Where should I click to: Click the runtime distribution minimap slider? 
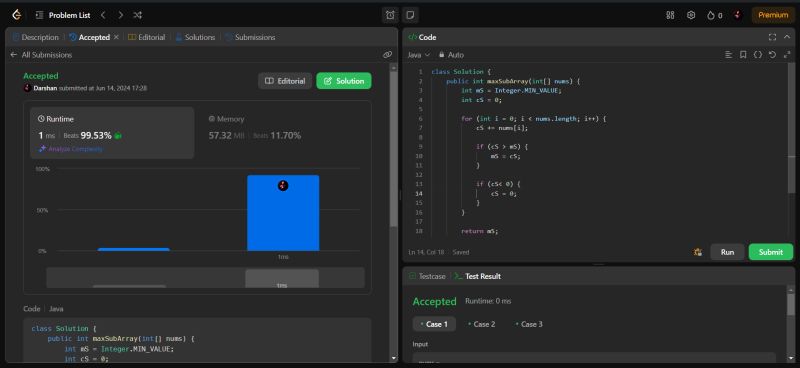point(206,278)
